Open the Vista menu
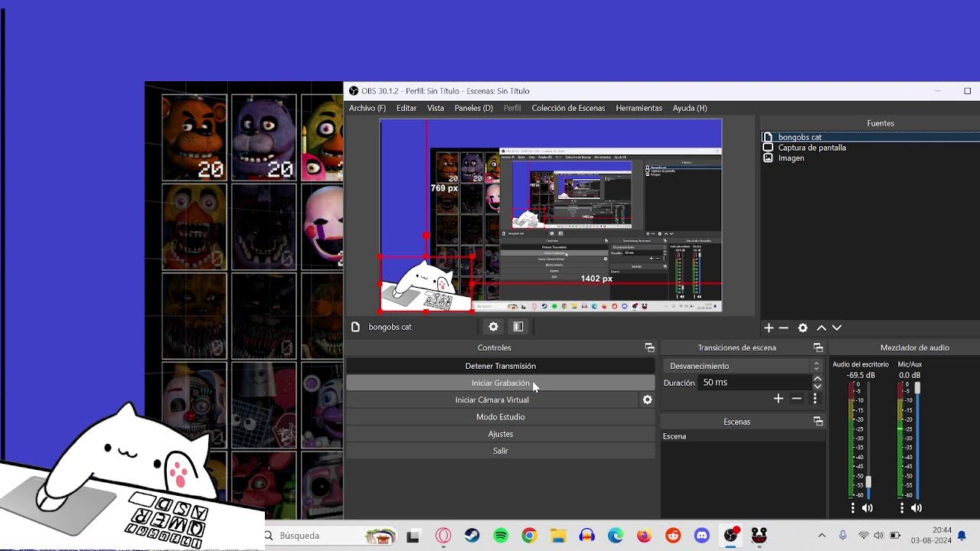 (x=436, y=108)
